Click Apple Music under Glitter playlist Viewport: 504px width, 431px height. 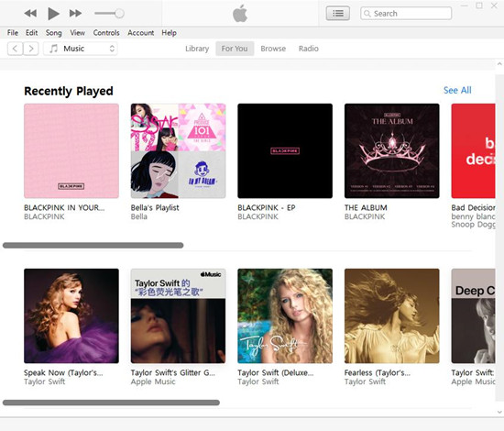pos(153,381)
